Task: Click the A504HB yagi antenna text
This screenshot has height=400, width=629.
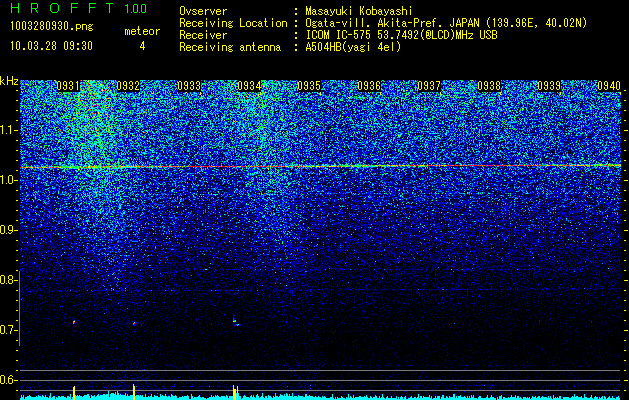Action: (x=353, y=47)
